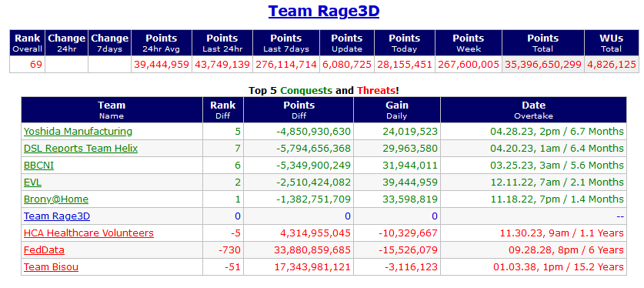Select HCA daily gain -10,329,667

coord(408,233)
